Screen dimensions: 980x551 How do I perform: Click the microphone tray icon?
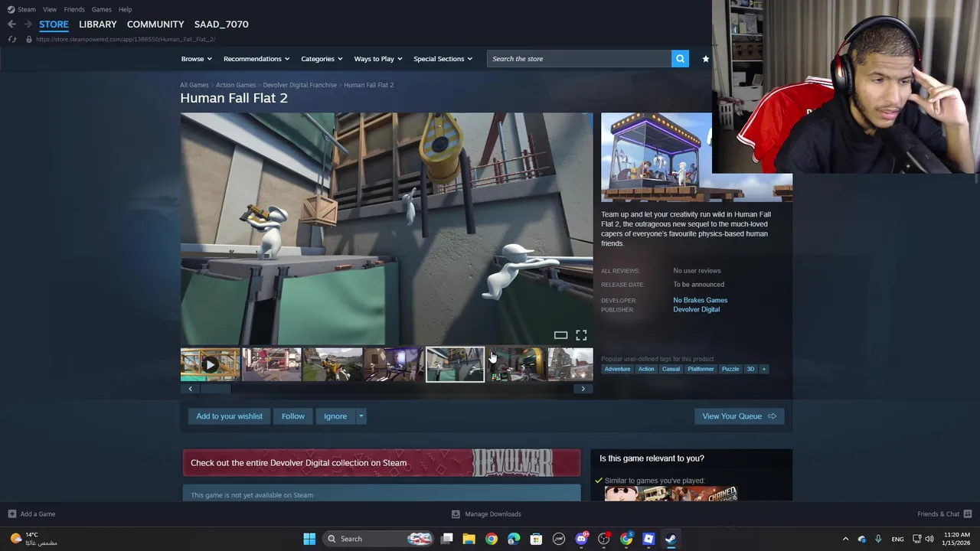pos(878,539)
